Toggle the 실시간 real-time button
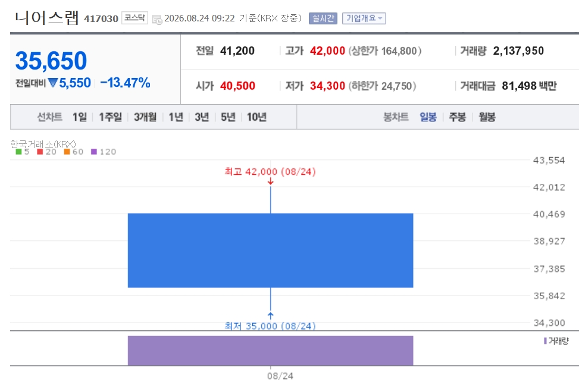The image size is (579, 392). coord(323,18)
